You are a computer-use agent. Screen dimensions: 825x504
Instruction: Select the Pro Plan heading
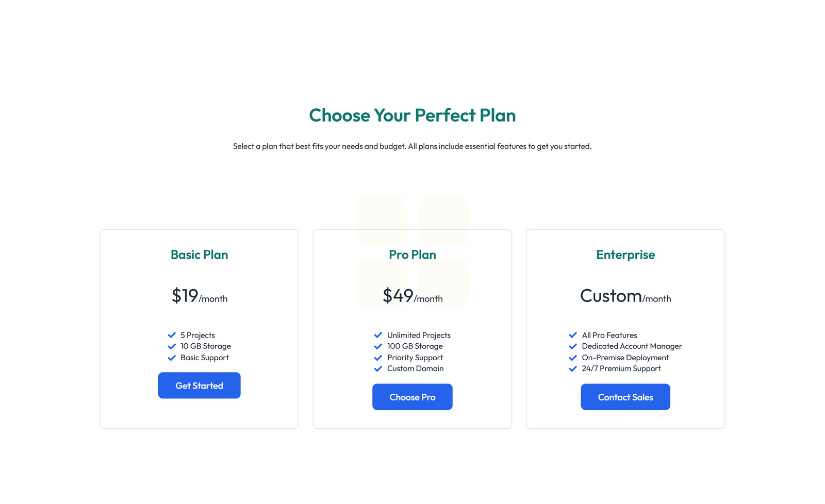pyautogui.click(x=412, y=255)
